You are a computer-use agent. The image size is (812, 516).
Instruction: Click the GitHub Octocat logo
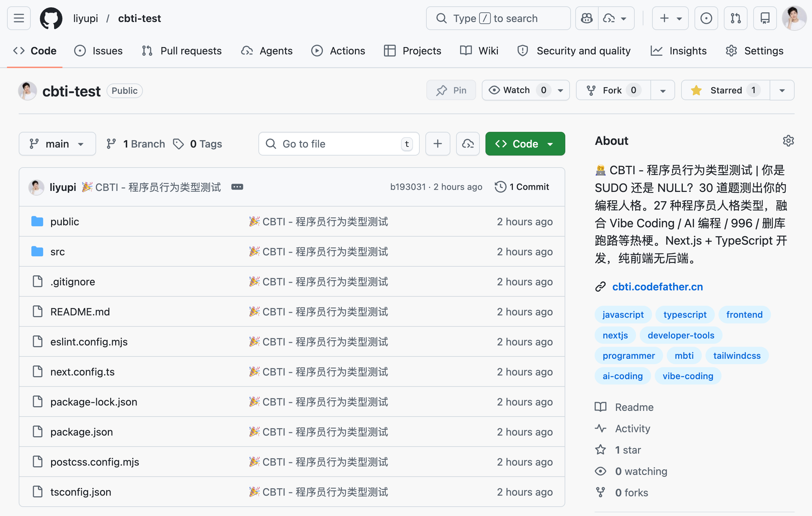[51, 18]
